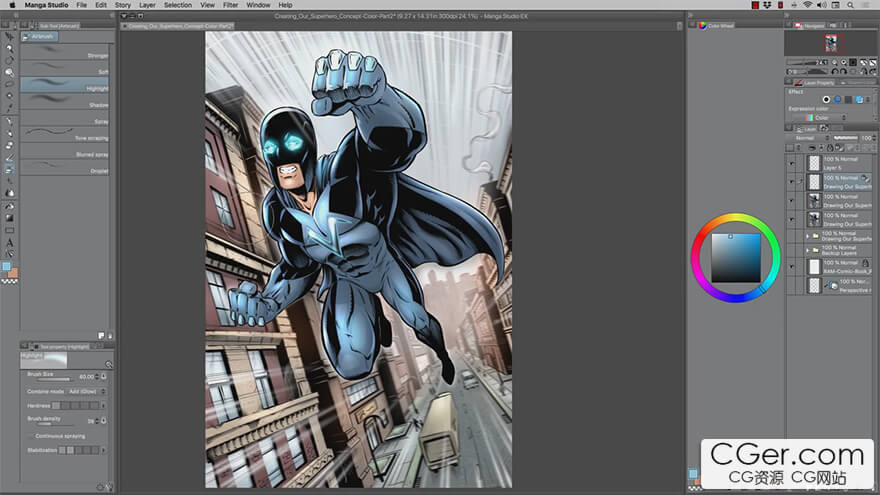The height and width of the screenshot is (495, 880).
Task: Click the Border effect circle icon
Action: coord(826,99)
